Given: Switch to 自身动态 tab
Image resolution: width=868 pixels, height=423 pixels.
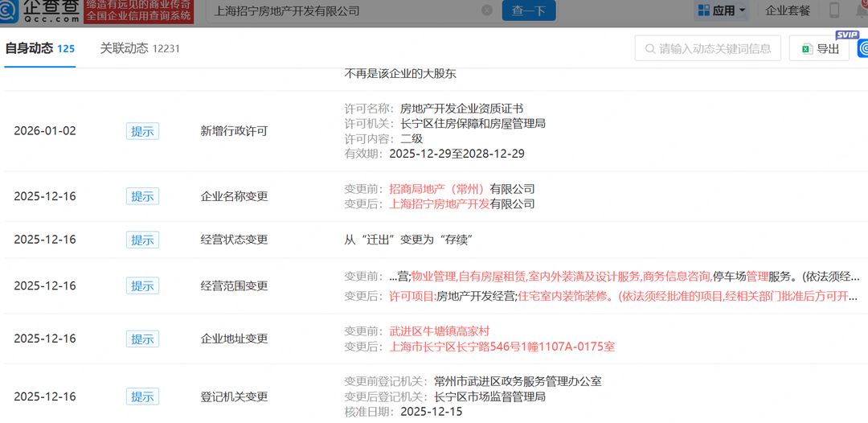Looking at the screenshot, I should (x=39, y=49).
